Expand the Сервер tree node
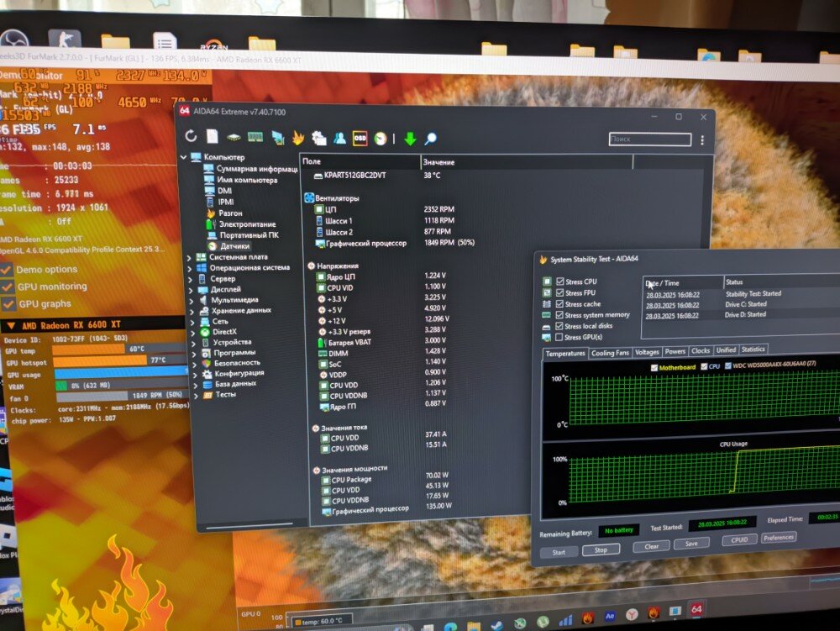840x631 pixels. [190, 279]
